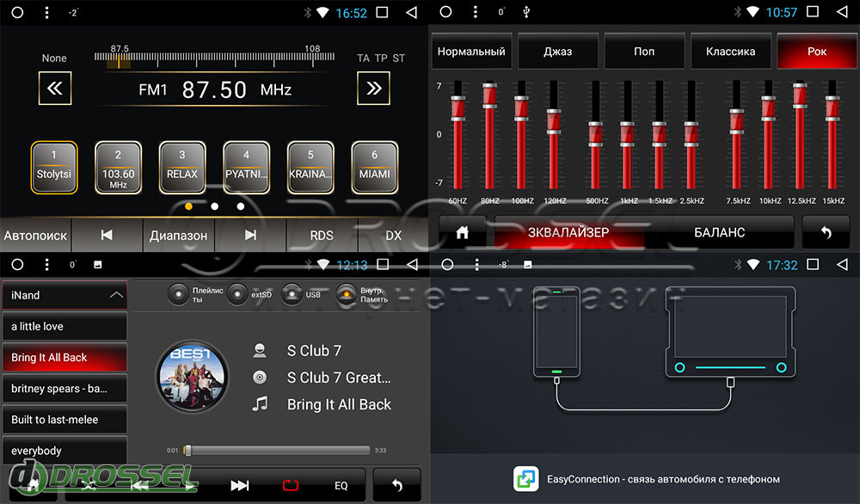Tap the seek backward double-chevron radio button
This screenshot has width=860, height=504.
tap(55, 89)
